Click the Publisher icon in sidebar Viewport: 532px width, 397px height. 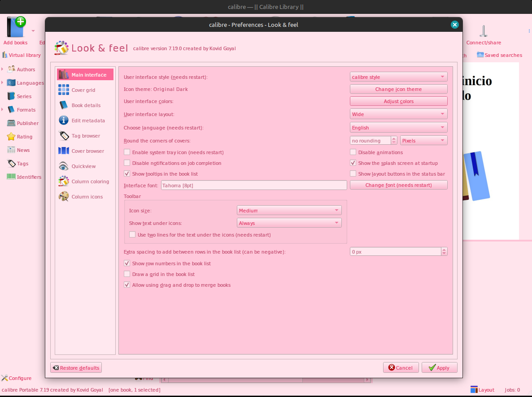click(11, 123)
